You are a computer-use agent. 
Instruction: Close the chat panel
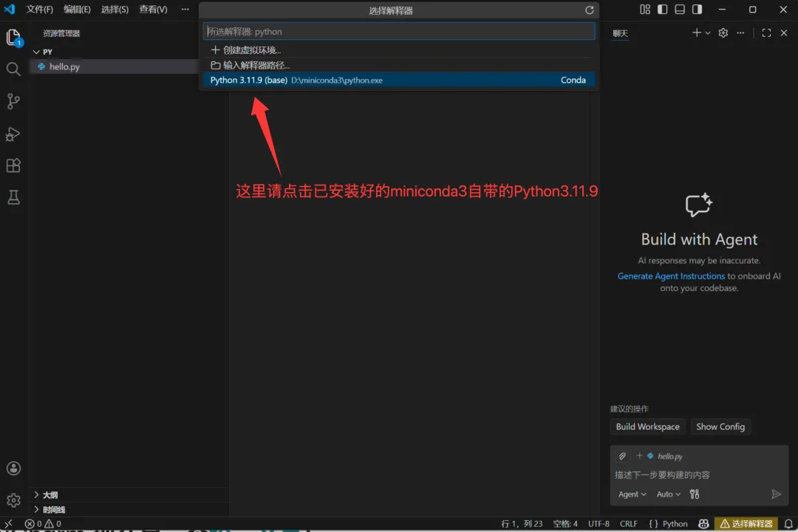pos(784,33)
